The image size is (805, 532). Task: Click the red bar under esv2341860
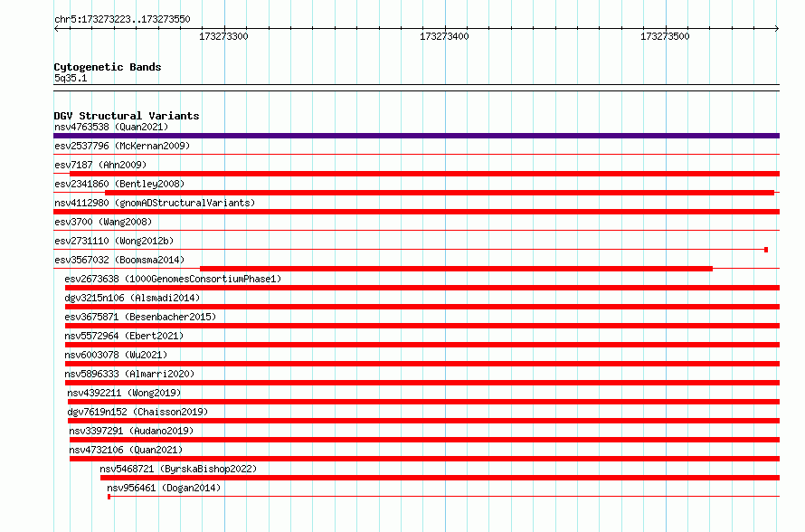440,193
